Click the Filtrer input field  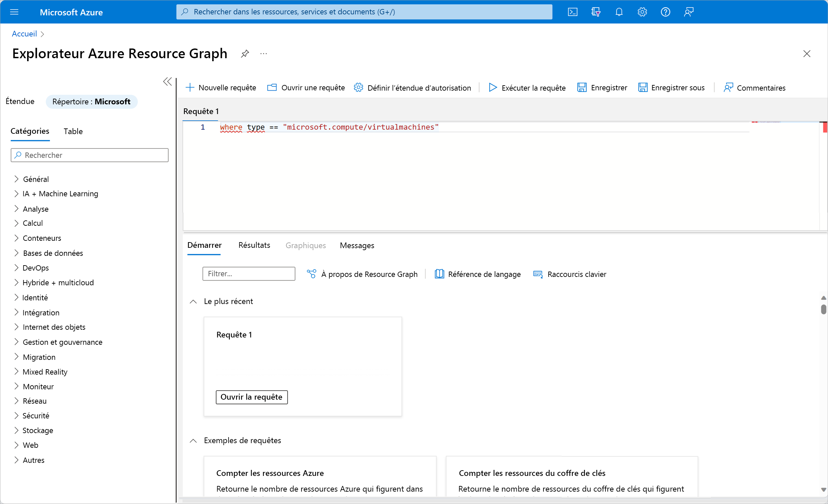249,274
